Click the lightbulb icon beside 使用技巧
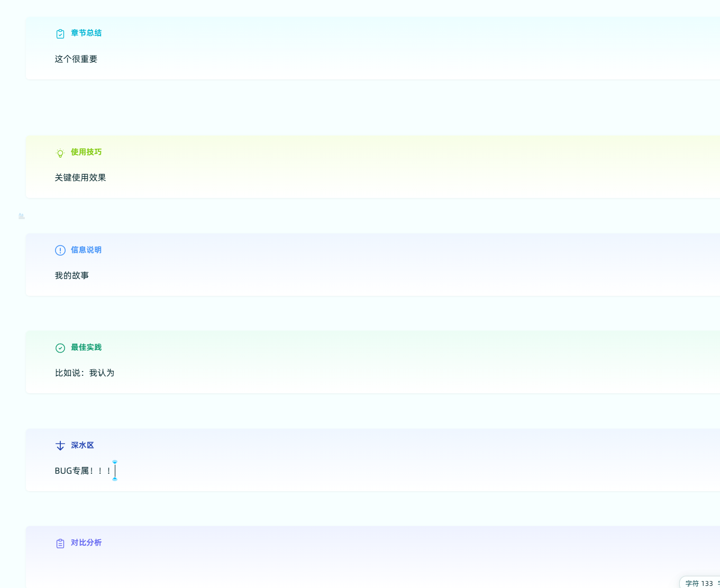The image size is (720, 588). [60, 153]
